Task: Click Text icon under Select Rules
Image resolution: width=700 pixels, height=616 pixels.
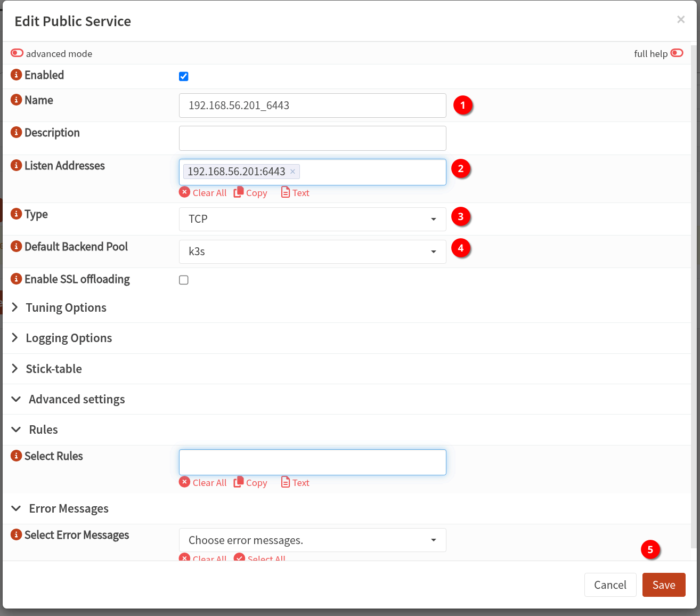Action: pyautogui.click(x=286, y=482)
